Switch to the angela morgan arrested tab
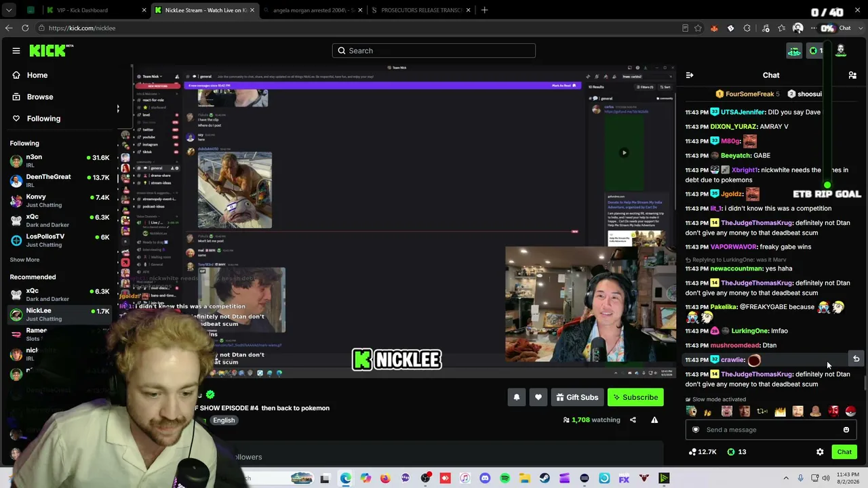 312,10
